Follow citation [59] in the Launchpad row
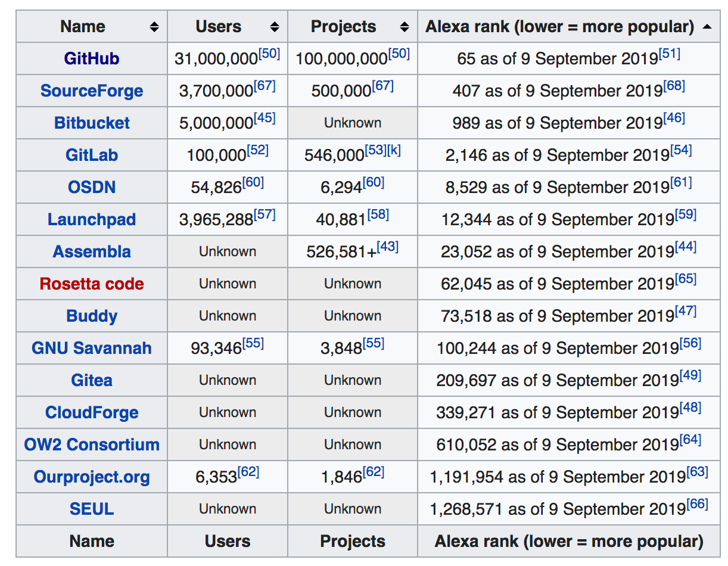This screenshot has height=566, width=728. 686,214
